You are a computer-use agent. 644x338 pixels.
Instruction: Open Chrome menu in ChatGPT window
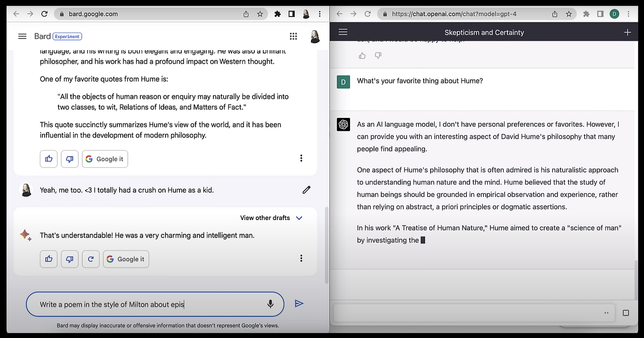point(628,14)
